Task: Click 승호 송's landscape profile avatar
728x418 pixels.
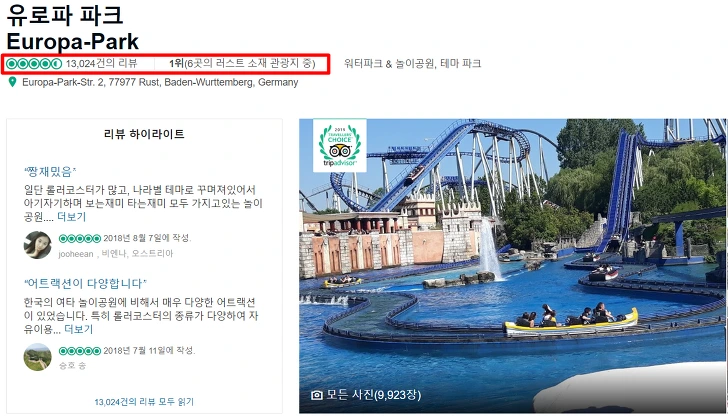Action: coord(38,357)
